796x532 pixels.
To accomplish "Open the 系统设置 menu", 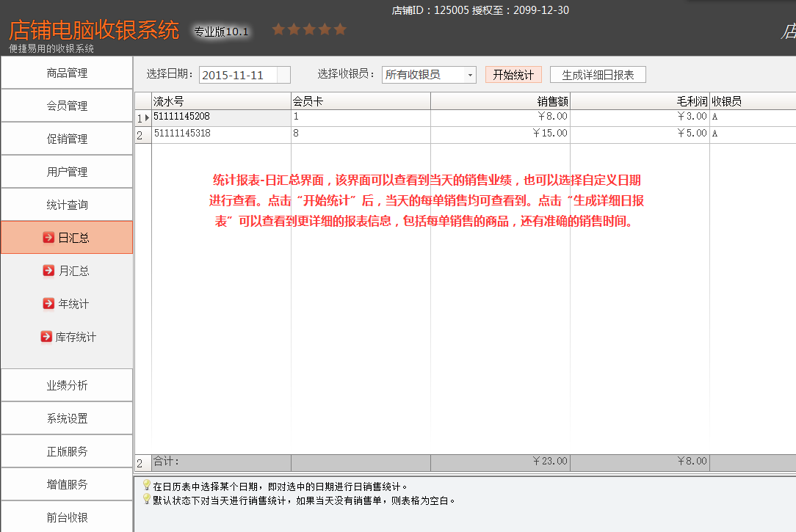I will coord(67,418).
